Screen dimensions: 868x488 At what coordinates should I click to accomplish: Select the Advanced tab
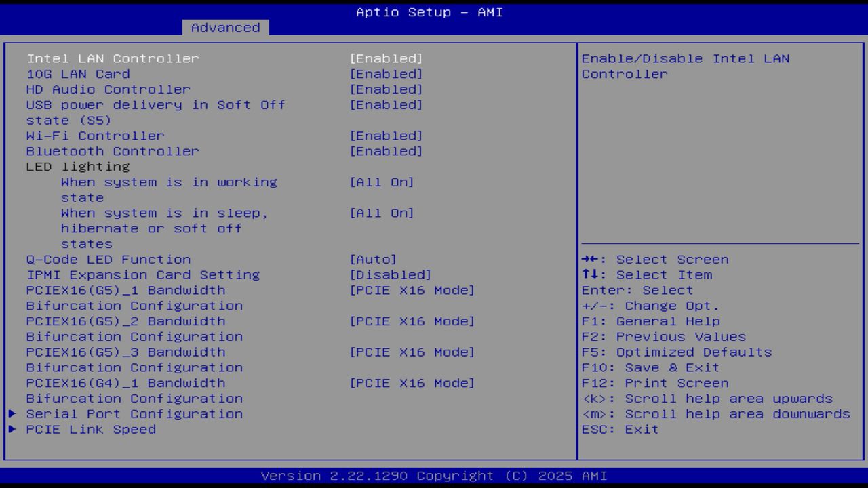tap(226, 27)
